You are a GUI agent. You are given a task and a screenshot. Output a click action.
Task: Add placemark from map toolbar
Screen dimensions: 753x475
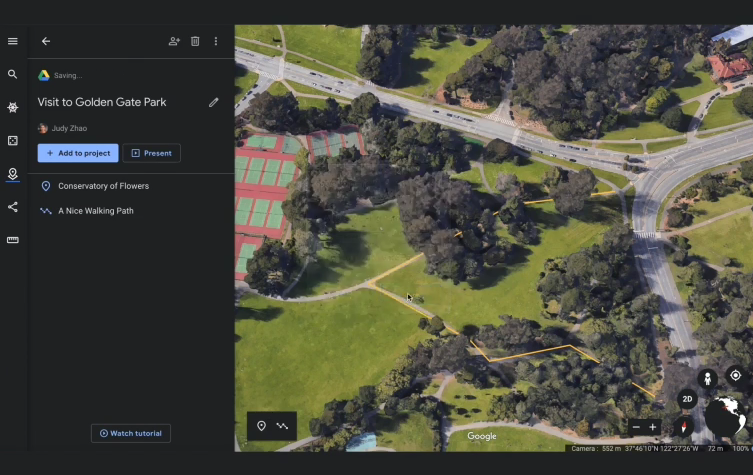tap(261, 426)
